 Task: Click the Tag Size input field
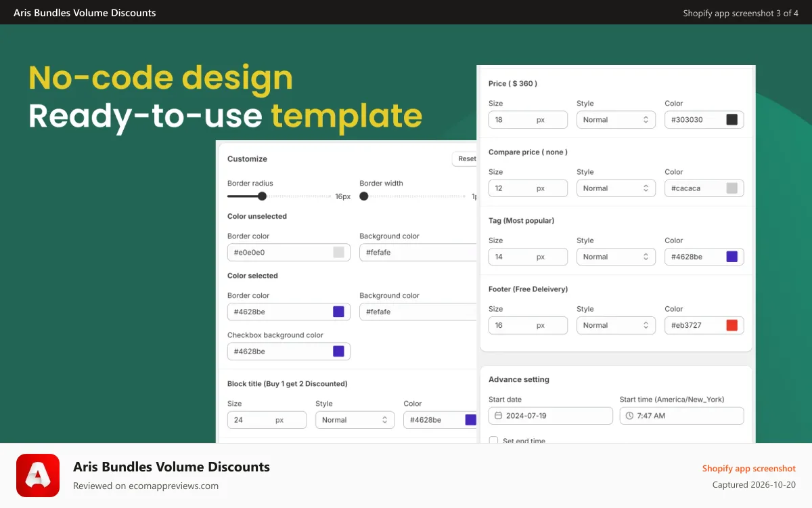[528, 257]
